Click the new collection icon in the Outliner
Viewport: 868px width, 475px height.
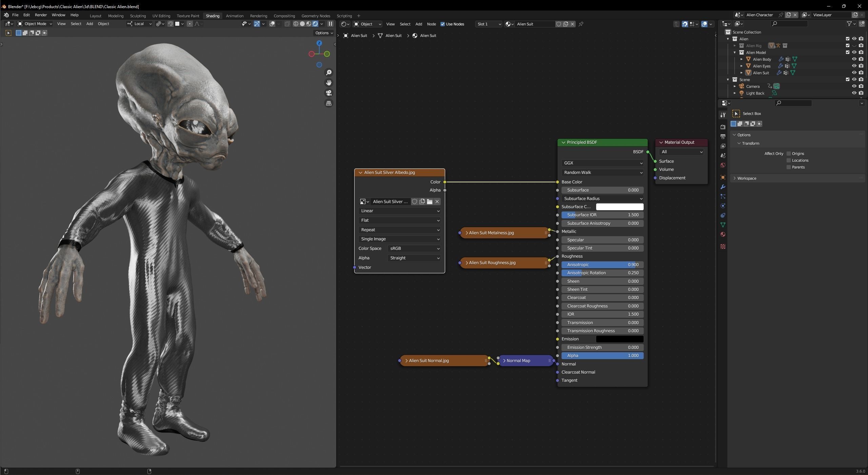(862, 24)
